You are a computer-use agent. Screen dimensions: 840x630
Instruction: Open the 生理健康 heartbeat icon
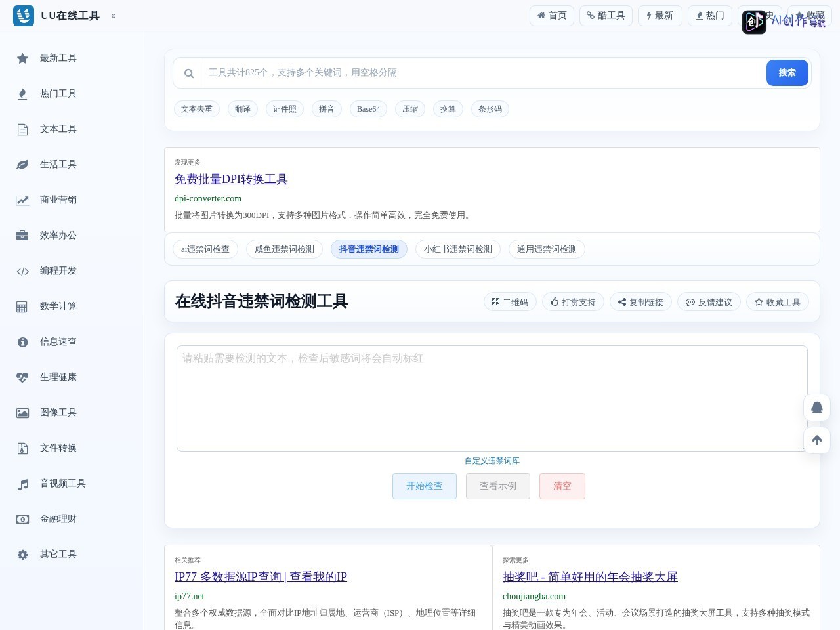(22, 377)
